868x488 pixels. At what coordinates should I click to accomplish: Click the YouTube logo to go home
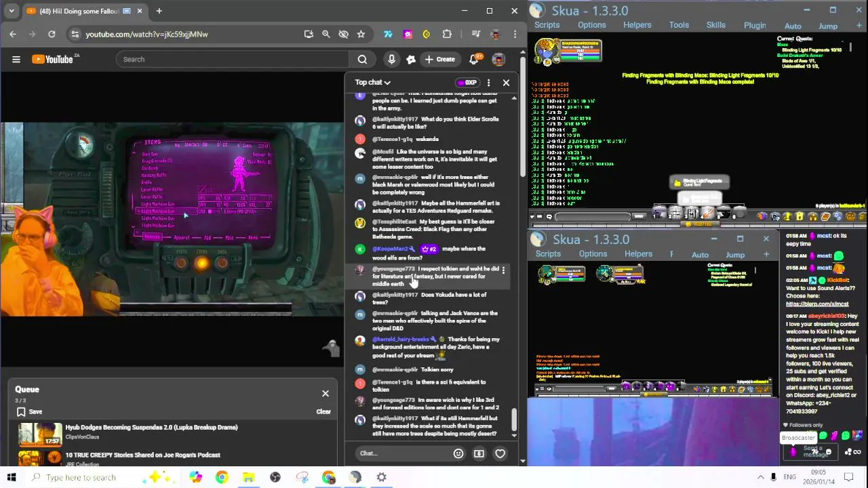[x=52, y=59]
